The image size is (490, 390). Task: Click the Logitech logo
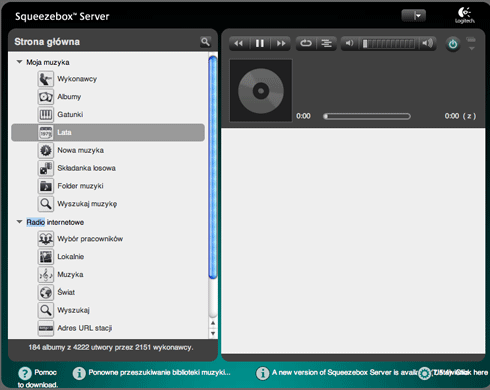click(x=465, y=15)
